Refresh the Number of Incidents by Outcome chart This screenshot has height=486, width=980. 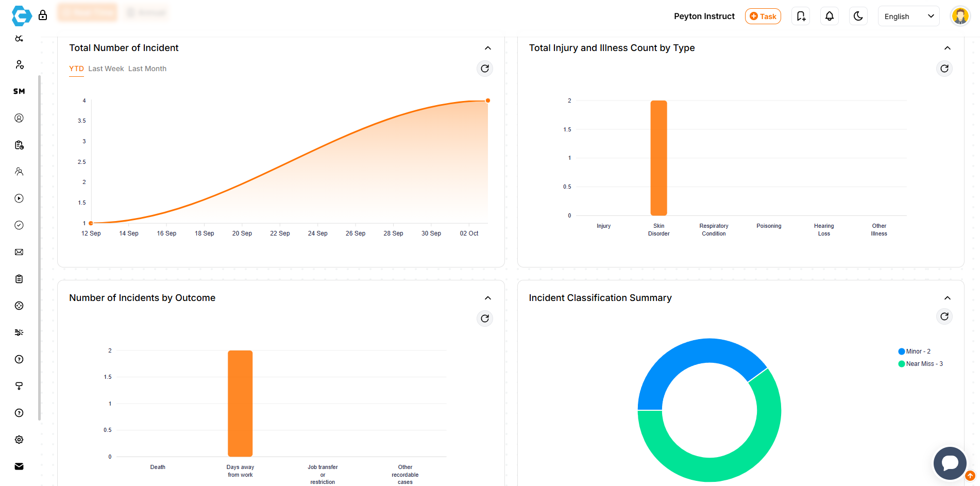point(485,319)
